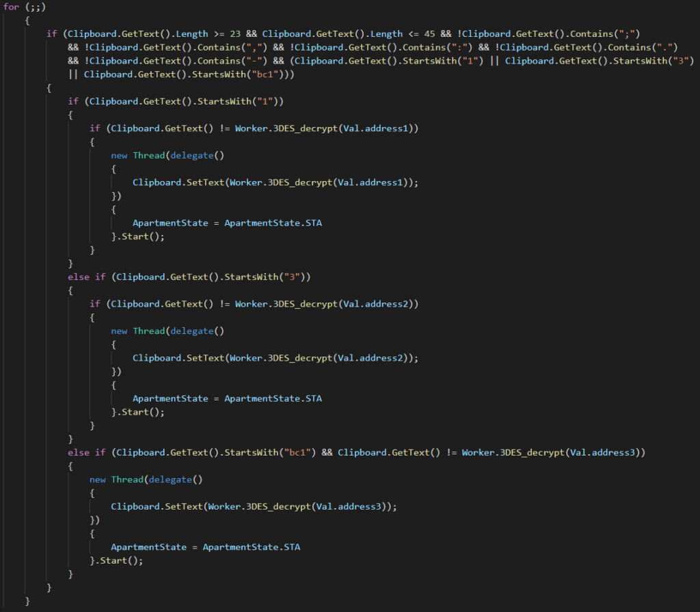The width and height of the screenshot is (700, 612).
Task: Click the Contains(":") call
Action: tap(437, 47)
